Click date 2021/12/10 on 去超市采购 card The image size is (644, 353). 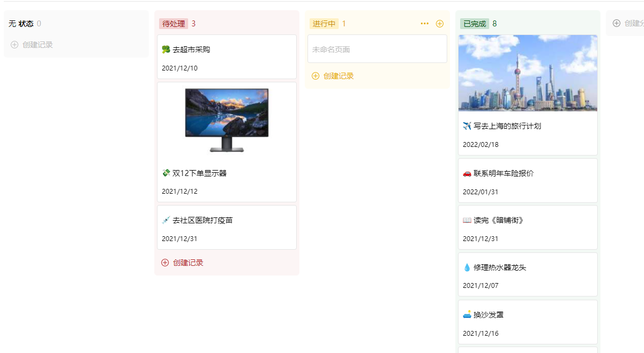[x=180, y=68]
